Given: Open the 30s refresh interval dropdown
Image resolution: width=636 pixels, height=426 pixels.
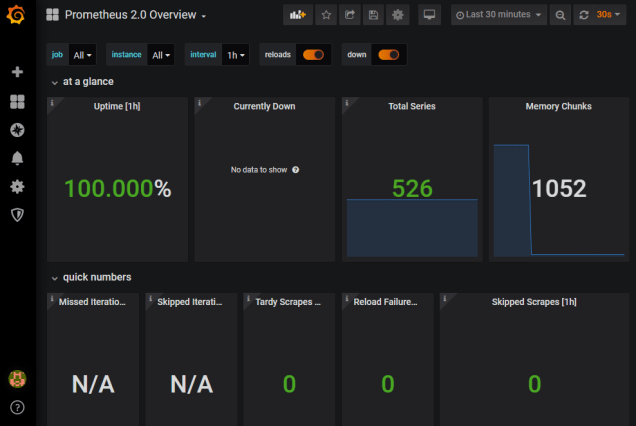Looking at the screenshot, I should tap(608, 15).
